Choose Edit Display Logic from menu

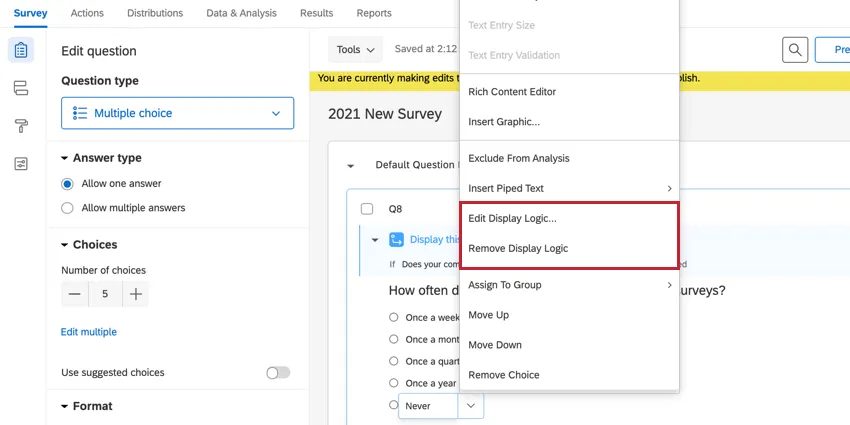coord(512,218)
